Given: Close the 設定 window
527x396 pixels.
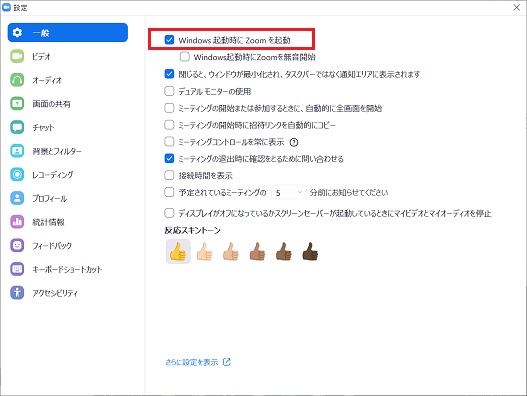Looking at the screenshot, I should 517,7.
